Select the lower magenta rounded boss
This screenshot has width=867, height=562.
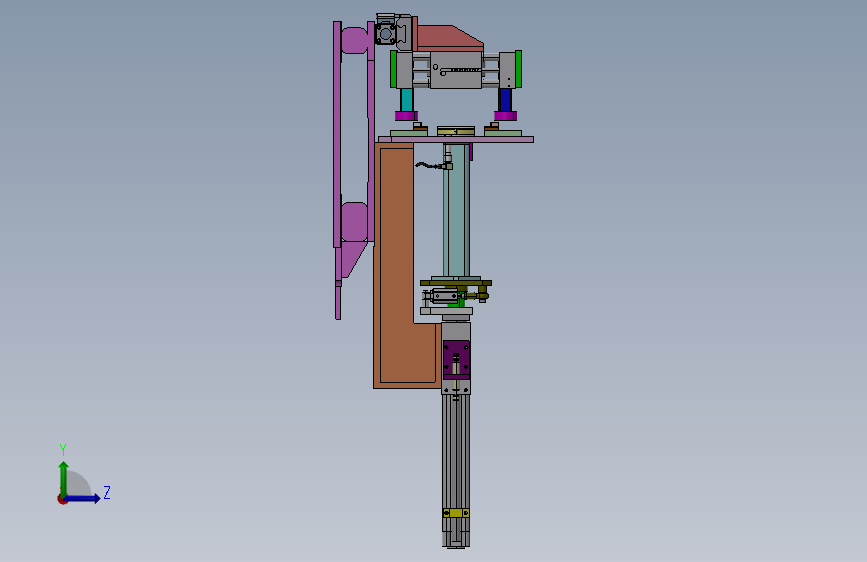(354, 222)
